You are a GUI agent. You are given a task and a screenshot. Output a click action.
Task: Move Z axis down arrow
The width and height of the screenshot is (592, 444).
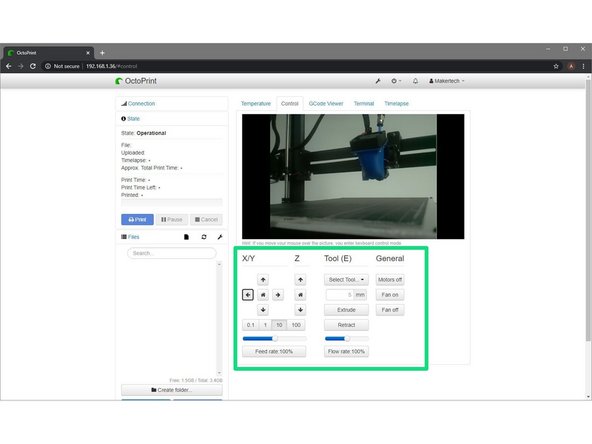pos(300,310)
